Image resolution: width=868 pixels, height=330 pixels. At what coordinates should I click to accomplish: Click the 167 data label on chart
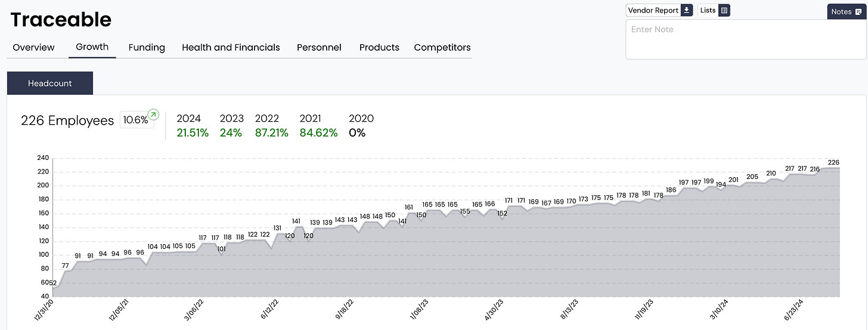pos(546,203)
